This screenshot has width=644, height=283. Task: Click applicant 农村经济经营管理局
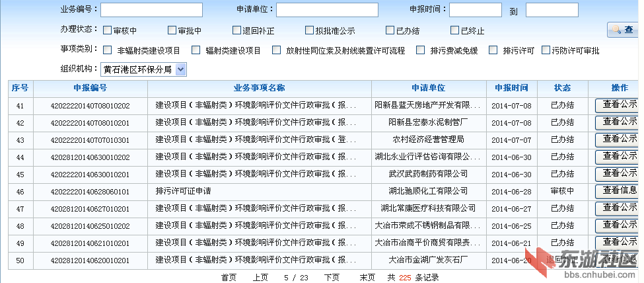(x=429, y=140)
